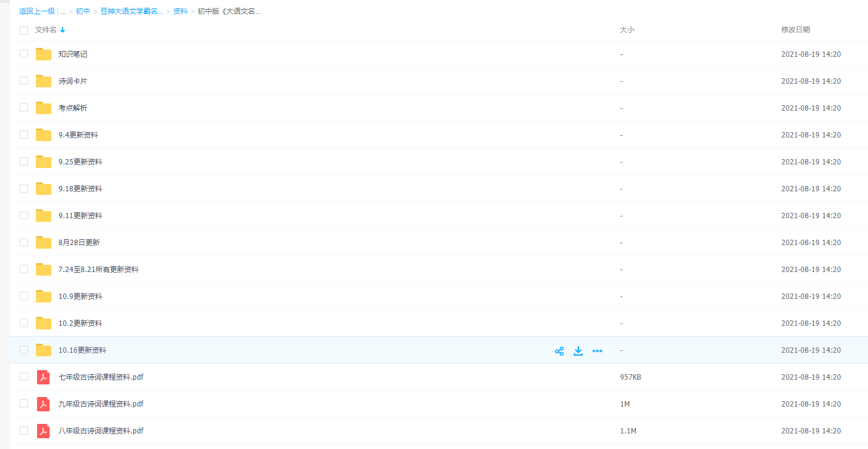Go to 初中 in breadcrumb path
This screenshot has width=868, height=449.
[x=83, y=11]
